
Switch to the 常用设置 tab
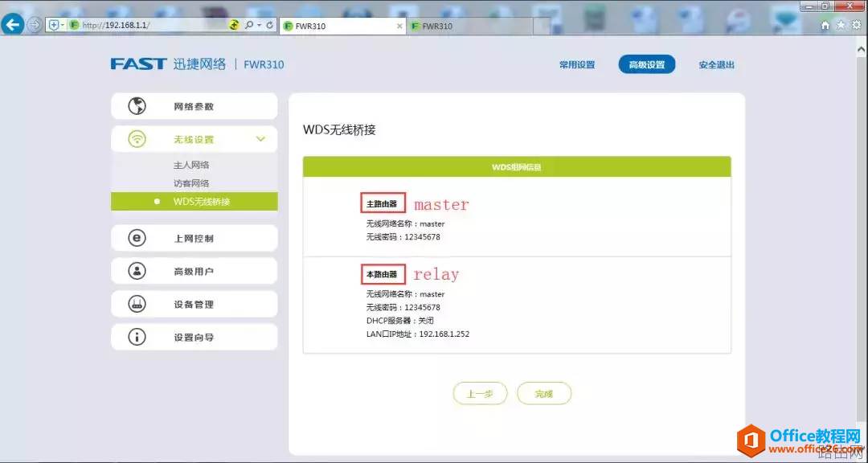(577, 65)
